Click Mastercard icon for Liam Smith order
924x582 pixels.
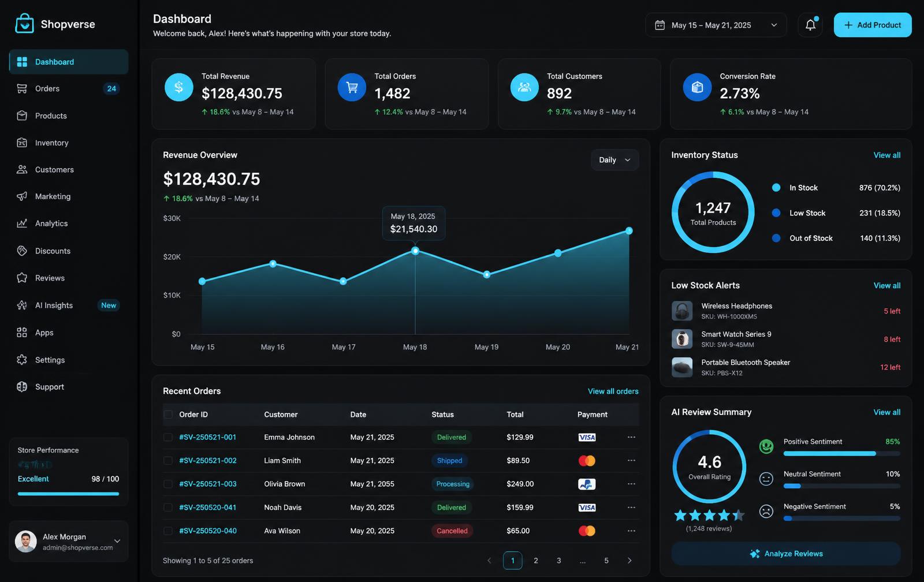(587, 461)
